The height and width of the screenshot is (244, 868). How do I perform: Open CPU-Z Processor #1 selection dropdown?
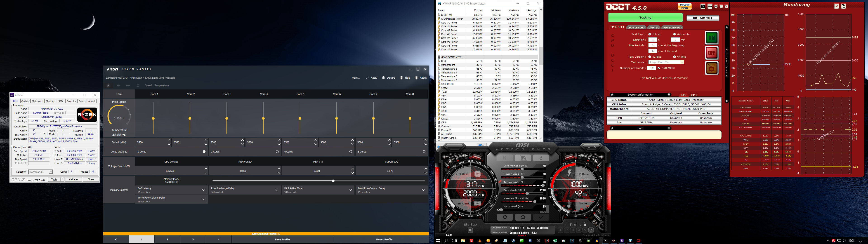[x=40, y=172]
